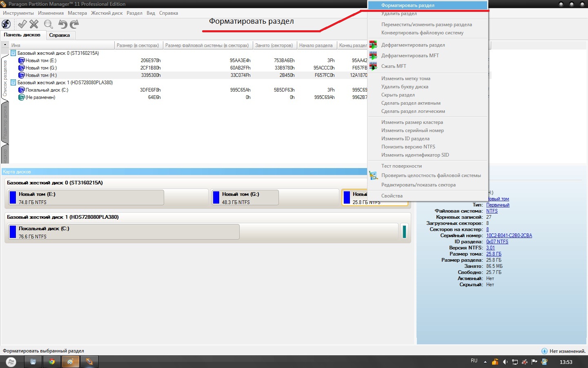Show hidden tray icons arrow
The height and width of the screenshot is (368, 588).
point(485,362)
